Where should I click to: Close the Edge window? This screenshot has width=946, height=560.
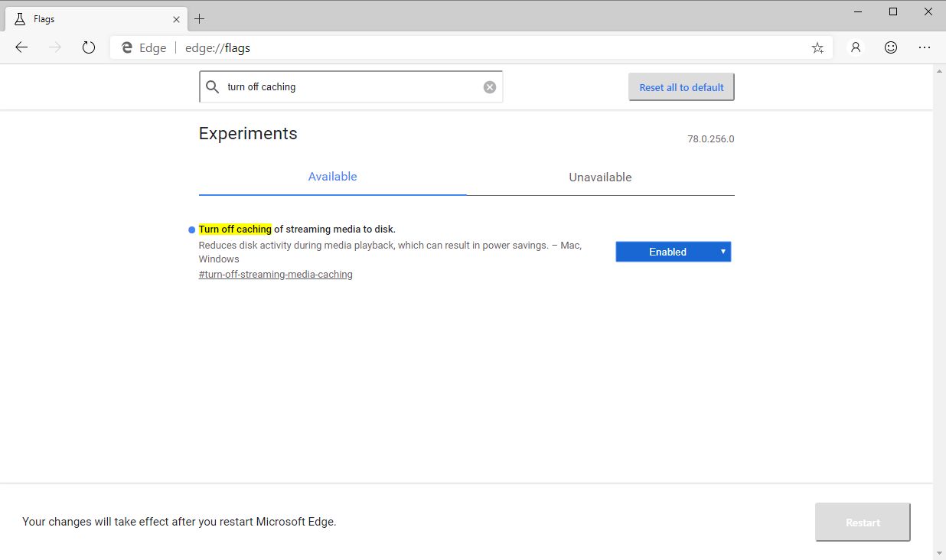click(928, 11)
